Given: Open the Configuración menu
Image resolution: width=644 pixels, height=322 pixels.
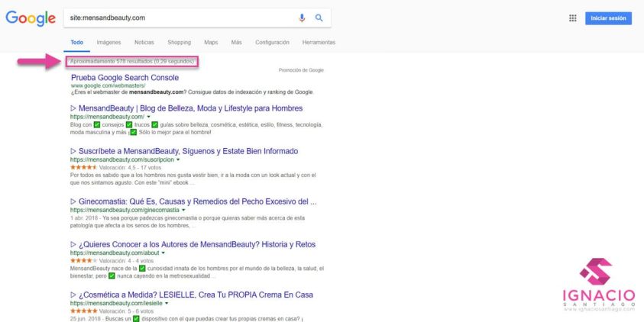Looking at the screenshot, I should [272, 42].
